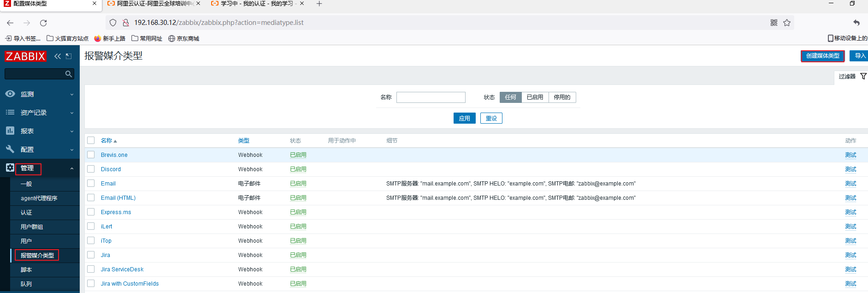Check the Email (HTML) row checkbox

pos(91,197)
